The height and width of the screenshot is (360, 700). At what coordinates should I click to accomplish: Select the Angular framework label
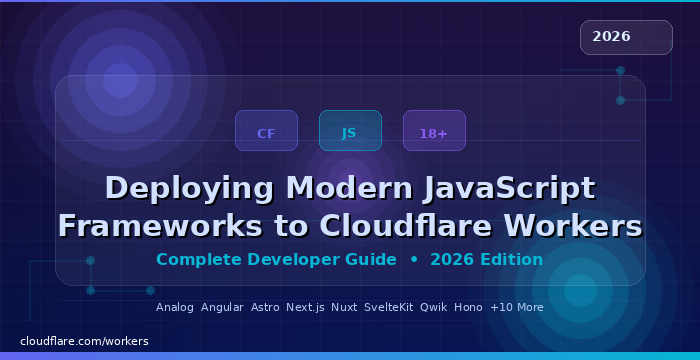[222, 307]
